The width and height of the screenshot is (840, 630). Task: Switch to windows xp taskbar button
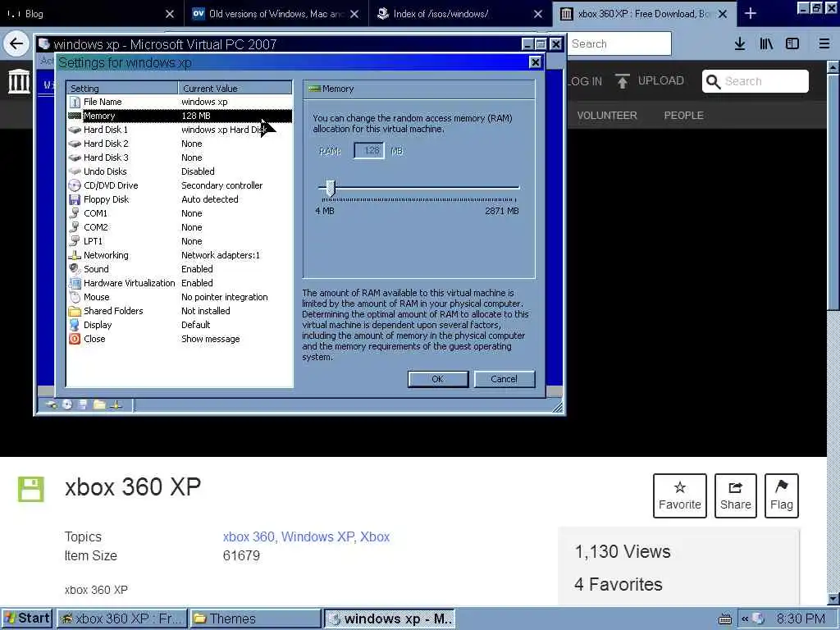pos(390,619)
